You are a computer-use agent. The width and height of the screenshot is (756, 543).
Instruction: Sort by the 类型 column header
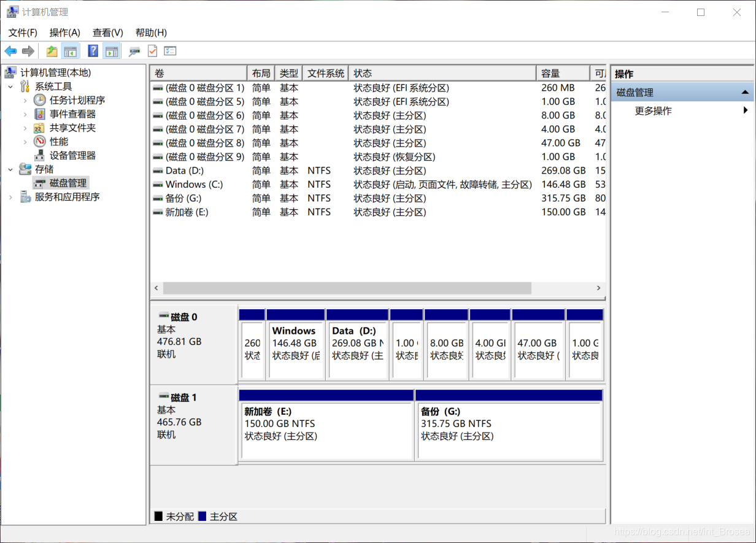tap(289, 73)
